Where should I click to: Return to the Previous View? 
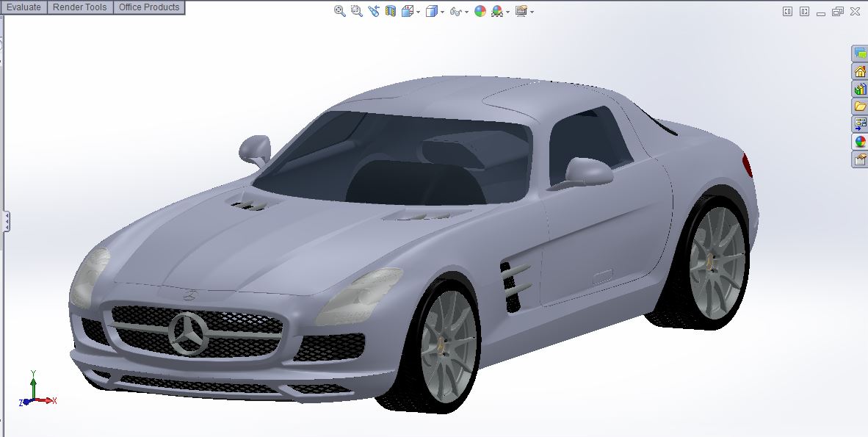pyautogui.click(x=374, y=11)
